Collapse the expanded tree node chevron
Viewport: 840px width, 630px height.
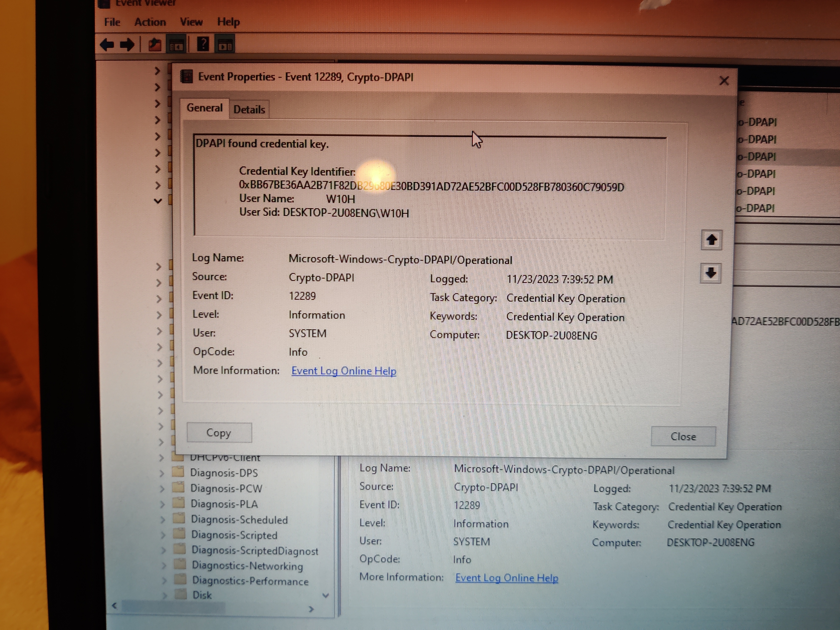157,201
